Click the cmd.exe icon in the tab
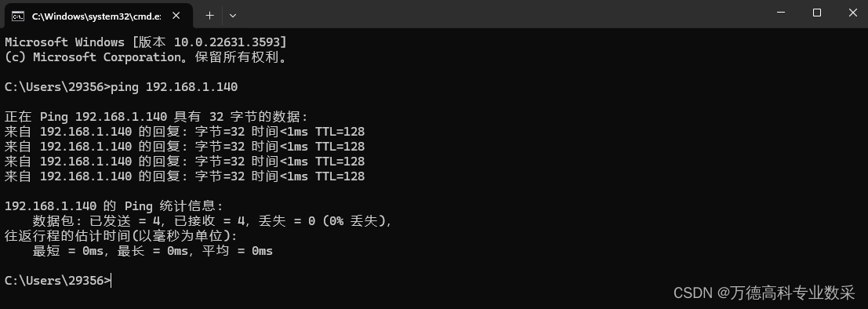Image resolution: width=868 pixels, height=309 pixels. (x=18, y=16)
